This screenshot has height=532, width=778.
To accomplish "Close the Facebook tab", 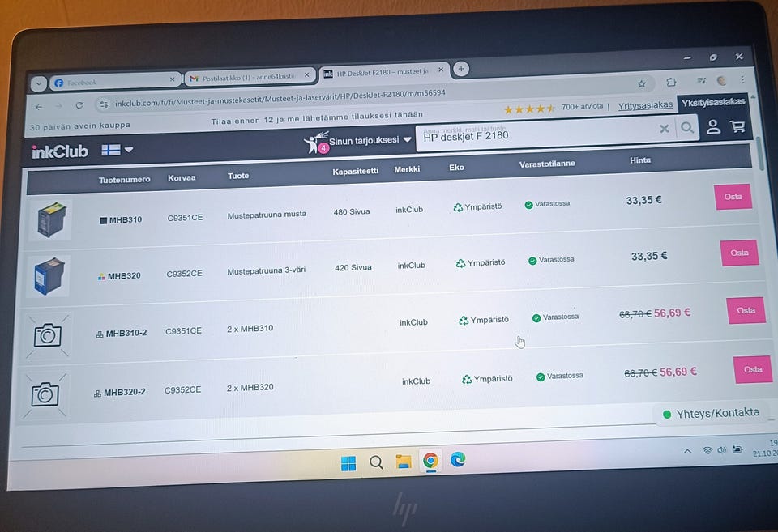I will (172, 79).
